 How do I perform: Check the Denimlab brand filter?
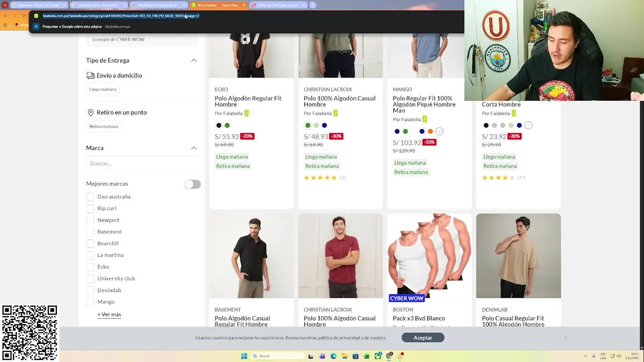90,290
